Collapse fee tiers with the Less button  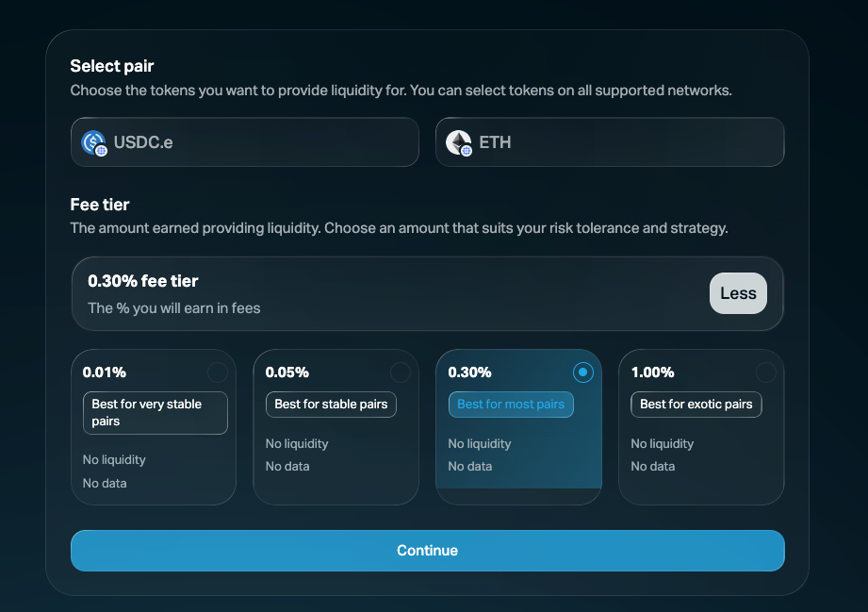click(x=738, y=293)
